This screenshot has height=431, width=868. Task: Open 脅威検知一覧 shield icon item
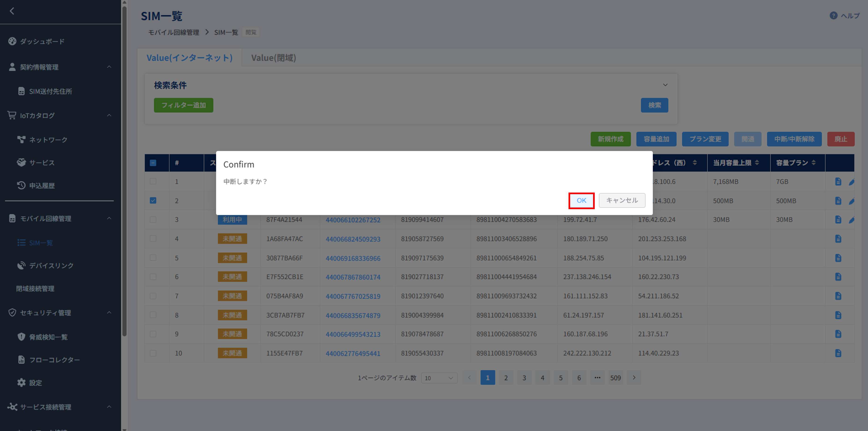[x=21, y=337]
